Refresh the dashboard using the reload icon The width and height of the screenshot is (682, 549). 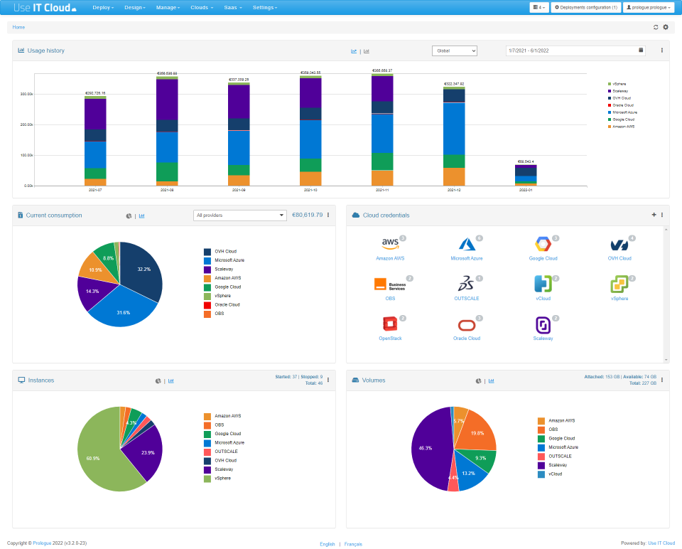tap(656, 27)
